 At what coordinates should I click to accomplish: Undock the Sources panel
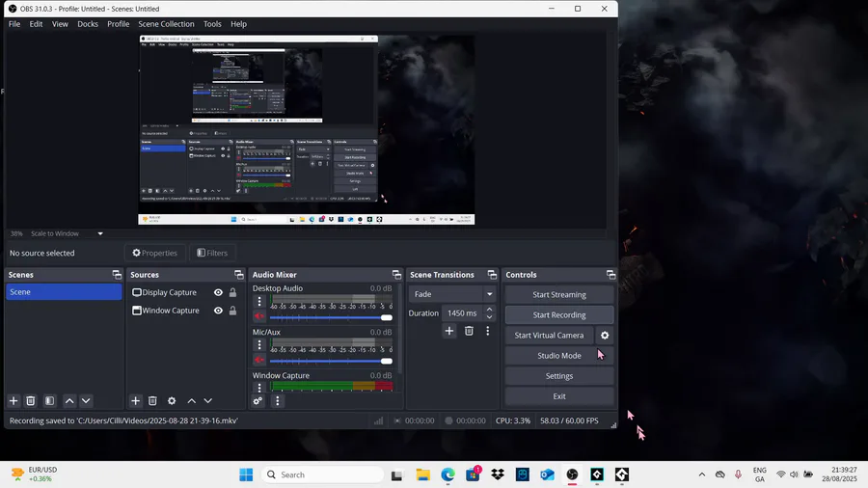[238, 275]
